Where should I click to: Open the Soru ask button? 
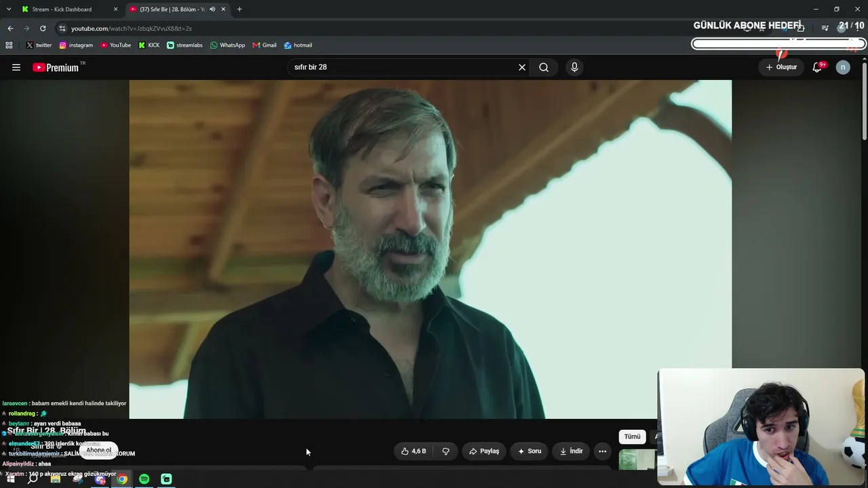530,451
